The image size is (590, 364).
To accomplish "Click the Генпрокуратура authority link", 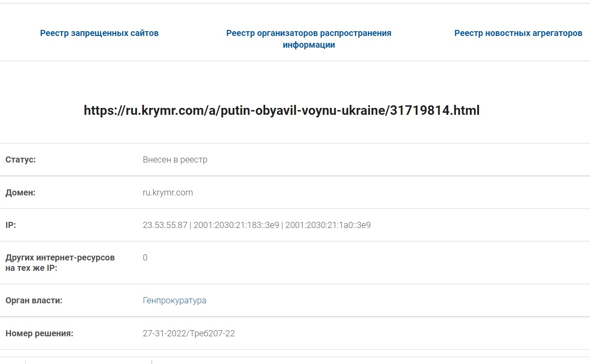I will point(174,301).
